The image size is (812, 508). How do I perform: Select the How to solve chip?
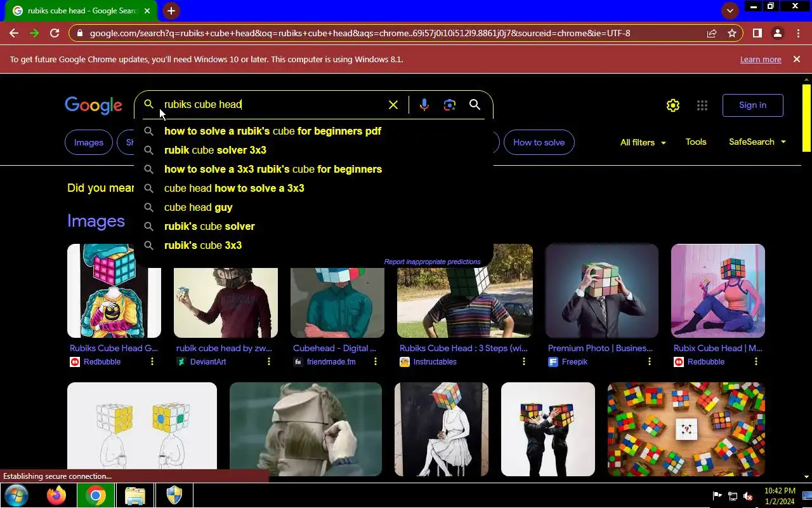tap(539, 142)
